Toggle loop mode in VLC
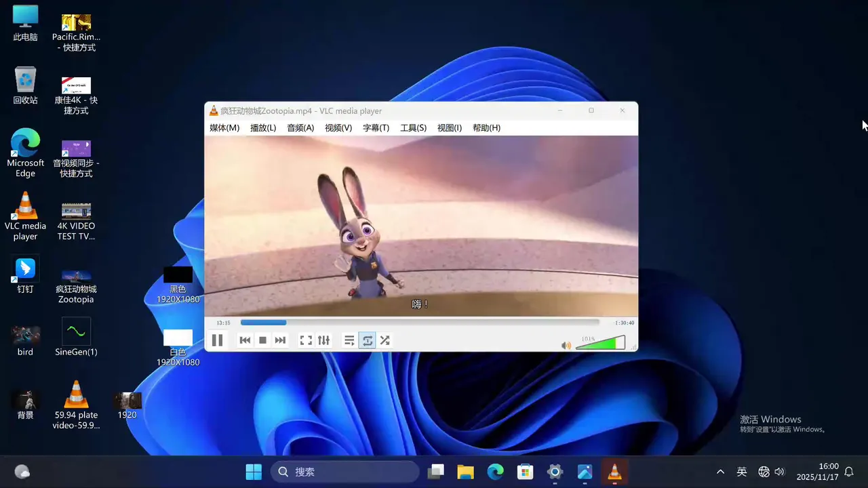Screen dimensions: 868x488 (367, 340)
